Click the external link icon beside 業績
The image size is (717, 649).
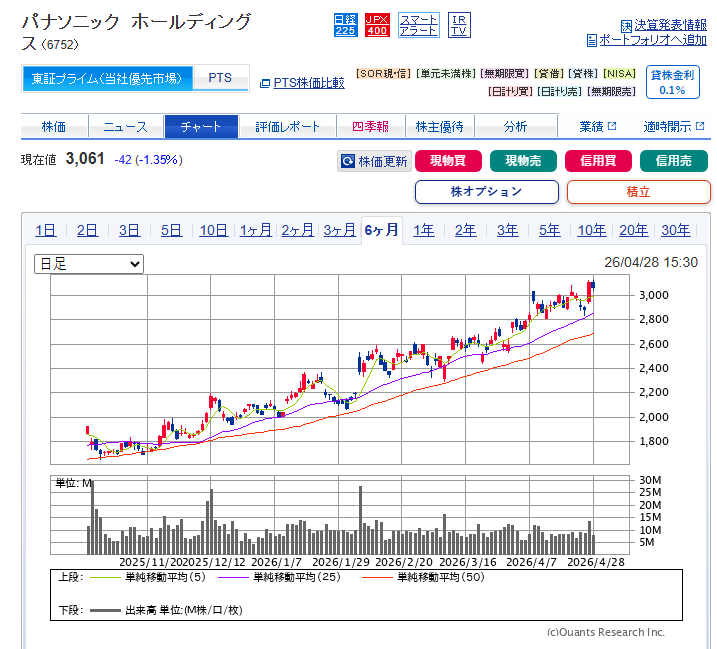click(x=612, y=126)
